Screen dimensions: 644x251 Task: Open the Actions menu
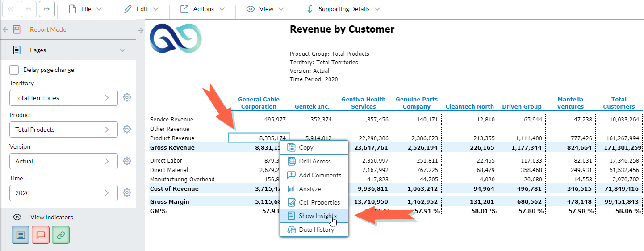(x=202, y=9)
